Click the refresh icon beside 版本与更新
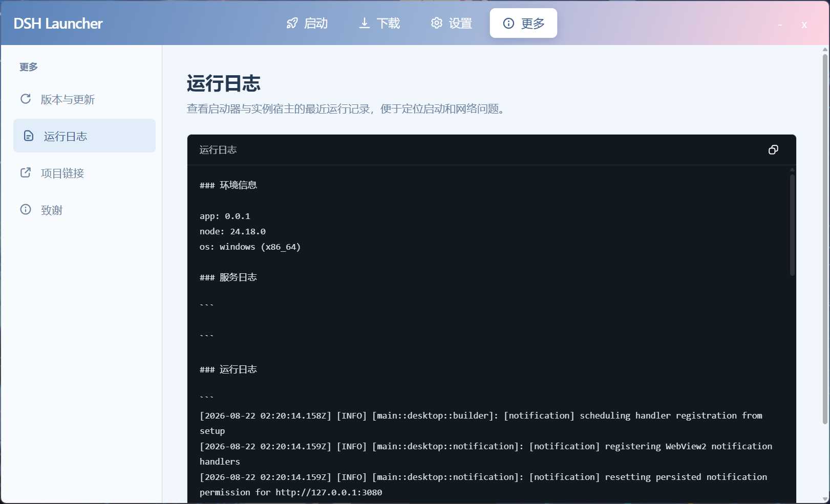 [x=26, y=99]
